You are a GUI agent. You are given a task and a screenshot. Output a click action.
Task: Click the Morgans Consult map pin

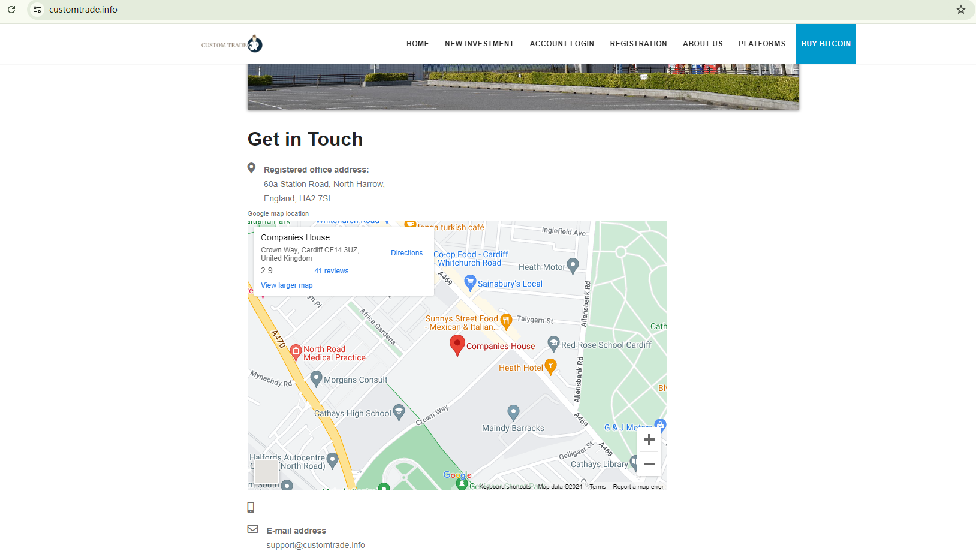click(317, 378)
